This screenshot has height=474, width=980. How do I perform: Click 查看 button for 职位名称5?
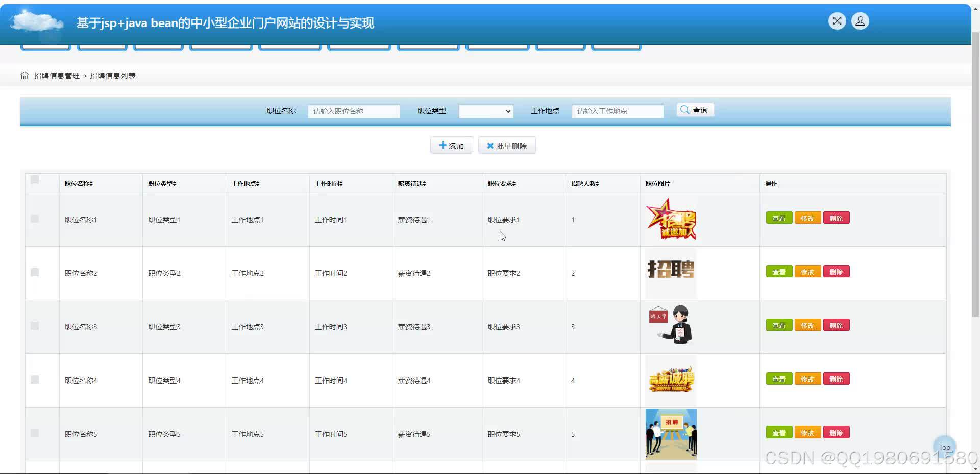(779, 433)
